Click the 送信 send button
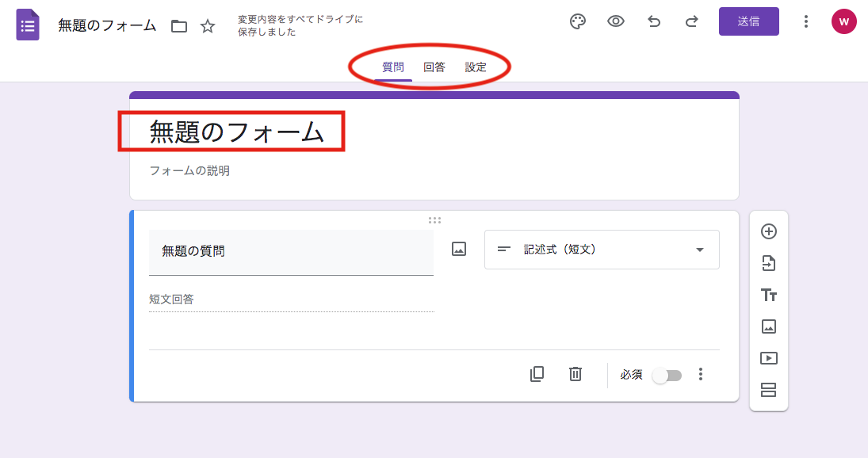This screenshot has height=458, width=868. click(x=748, y=21)
